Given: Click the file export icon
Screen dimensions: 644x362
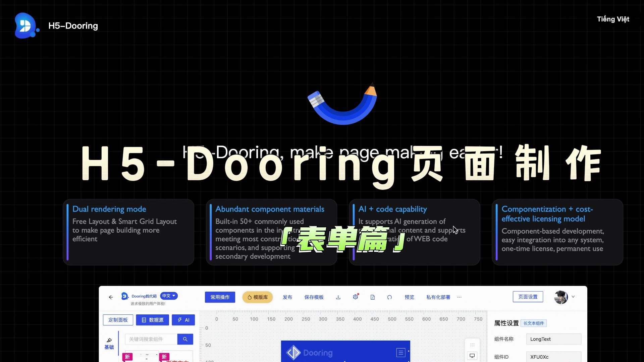Looking at the screenshot, I should (373, 297).
